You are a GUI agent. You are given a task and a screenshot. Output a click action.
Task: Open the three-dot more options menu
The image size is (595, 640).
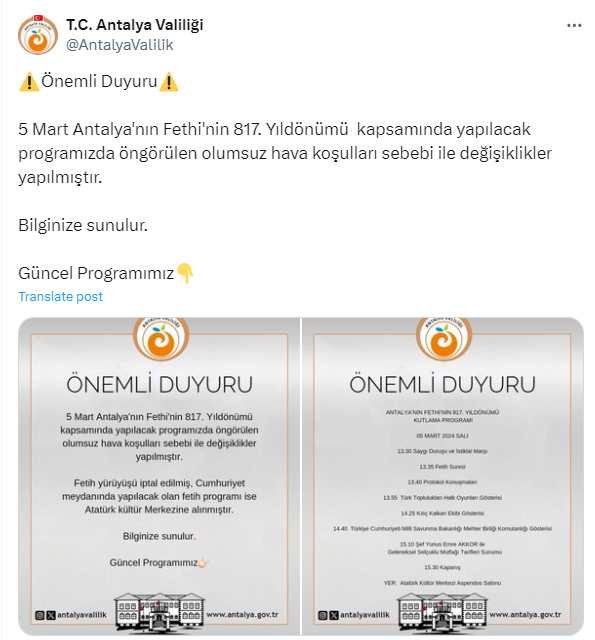click(574, 26)
